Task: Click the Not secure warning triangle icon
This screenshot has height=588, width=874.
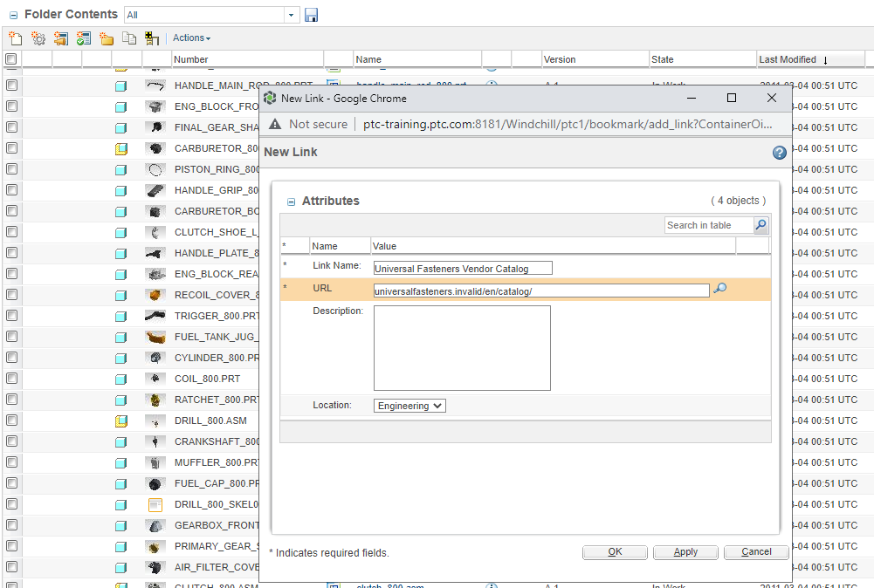Action: coord(275,124)
